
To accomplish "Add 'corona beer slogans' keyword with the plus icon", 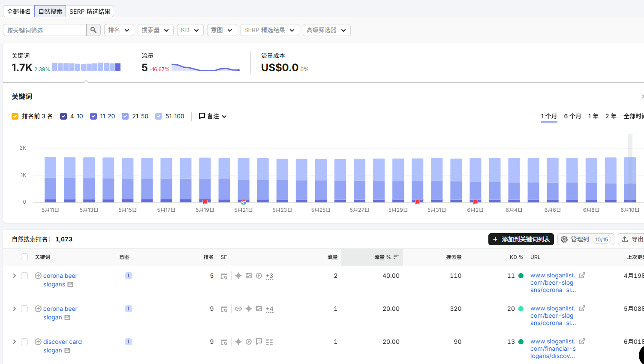I will 38,276.
